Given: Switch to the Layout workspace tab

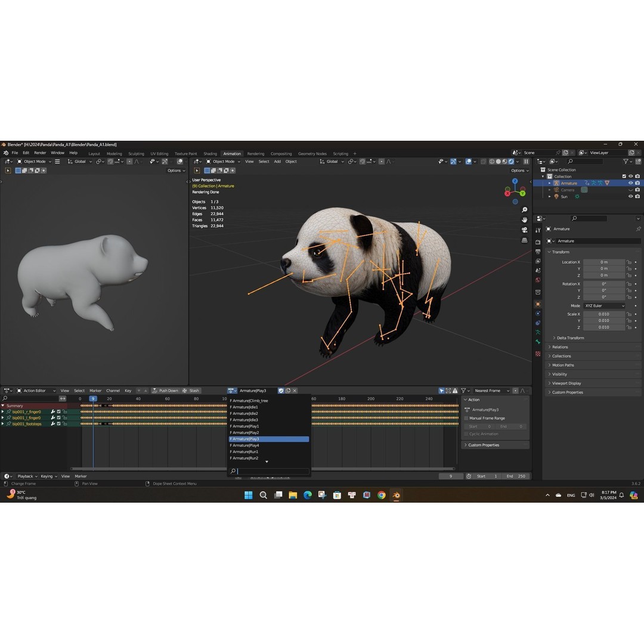Looking at the screenshot, I should point(94,154).
